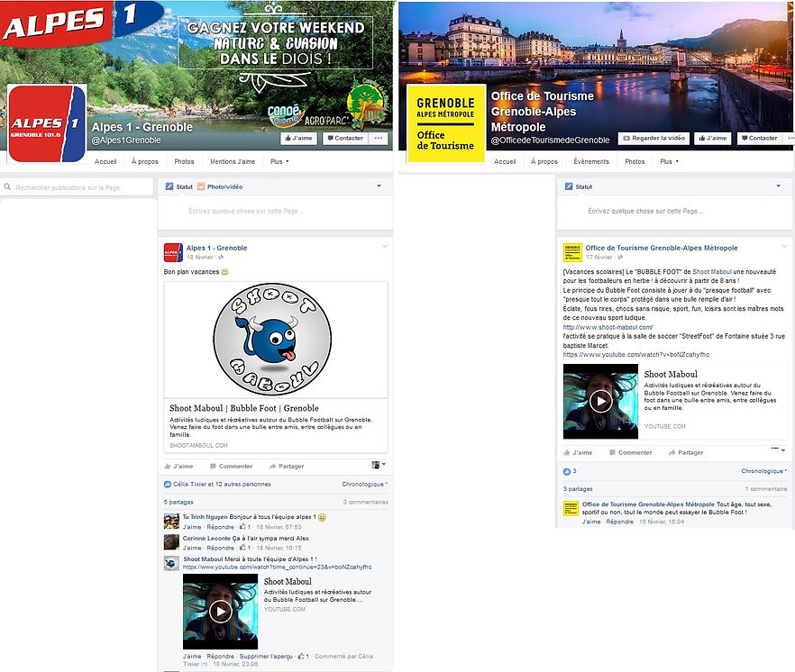795x672 pixels.
Task: Click J'aime button on Alpes 1 cover
Action: click(x=298, y=139)
